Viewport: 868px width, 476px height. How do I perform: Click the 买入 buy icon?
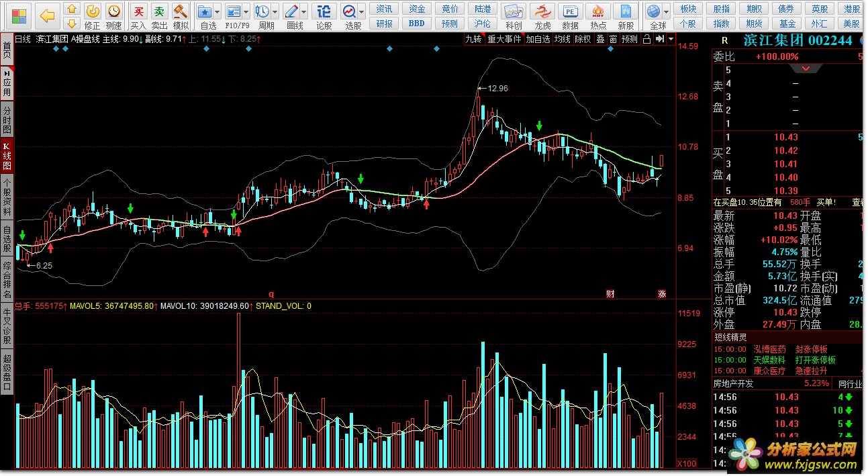click(138, 11)
